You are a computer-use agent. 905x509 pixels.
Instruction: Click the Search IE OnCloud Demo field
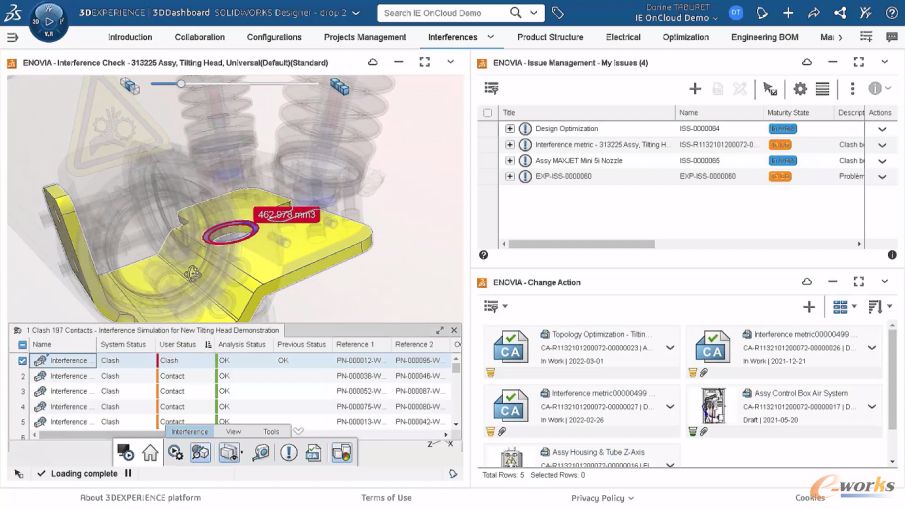[x=444, y=13]
